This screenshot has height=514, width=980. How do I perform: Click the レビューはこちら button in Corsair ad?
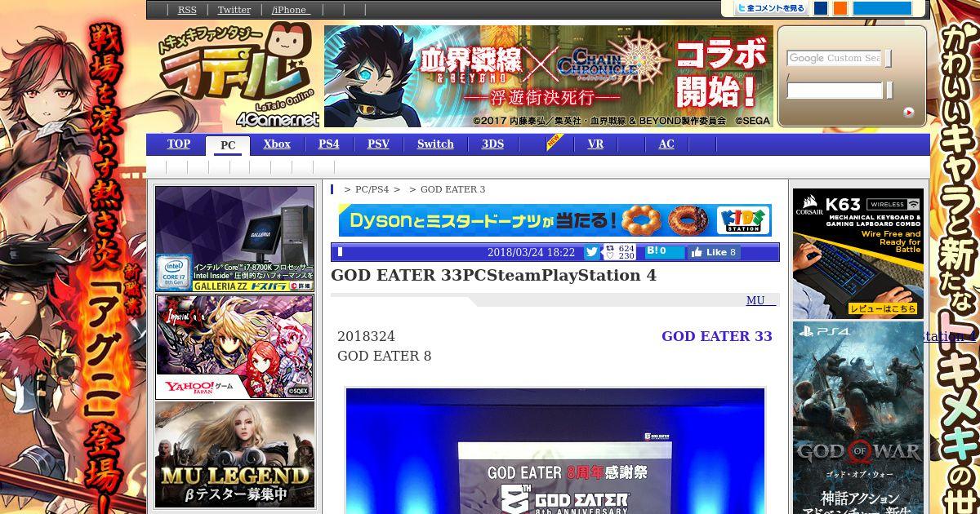click(883, 308)
